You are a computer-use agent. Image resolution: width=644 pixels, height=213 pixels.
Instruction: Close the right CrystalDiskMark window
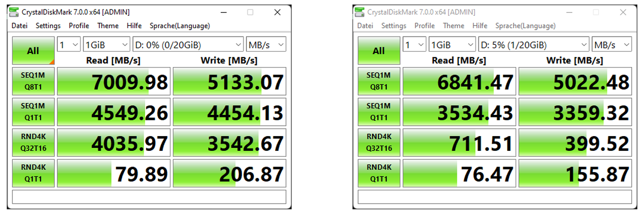coord(623,12)
